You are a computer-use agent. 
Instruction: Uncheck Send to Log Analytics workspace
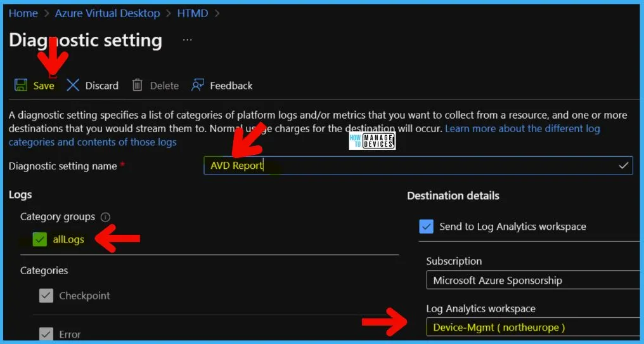(427, 227)
